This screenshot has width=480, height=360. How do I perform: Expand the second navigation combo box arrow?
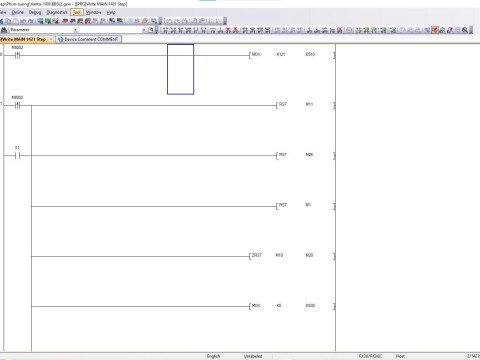(x=143, y=30)
